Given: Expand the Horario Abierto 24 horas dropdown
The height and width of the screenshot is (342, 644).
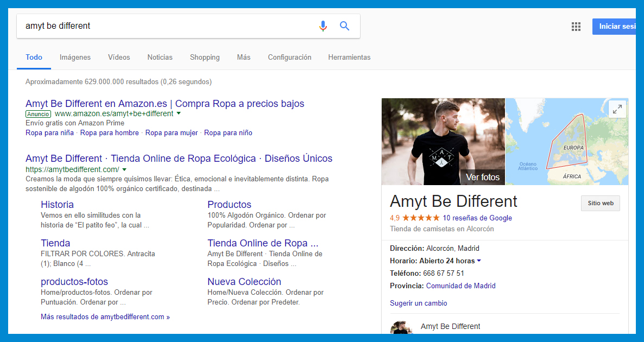Looking at the screenshot, I should click(x=479, y=261).
